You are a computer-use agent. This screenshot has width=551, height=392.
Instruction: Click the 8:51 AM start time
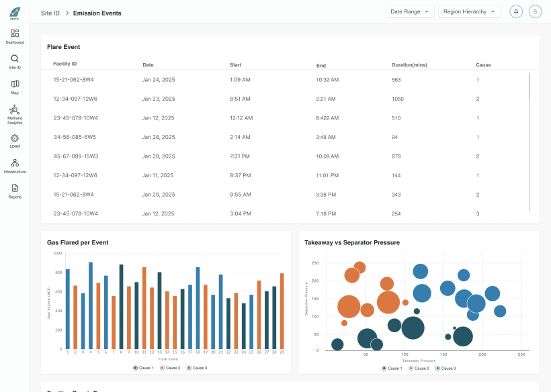(x=240, y=99)
